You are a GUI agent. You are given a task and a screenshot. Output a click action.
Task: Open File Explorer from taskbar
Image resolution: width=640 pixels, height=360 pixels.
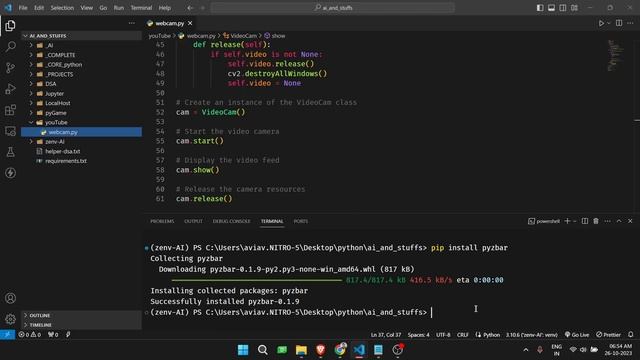click(x=301, y=350)
